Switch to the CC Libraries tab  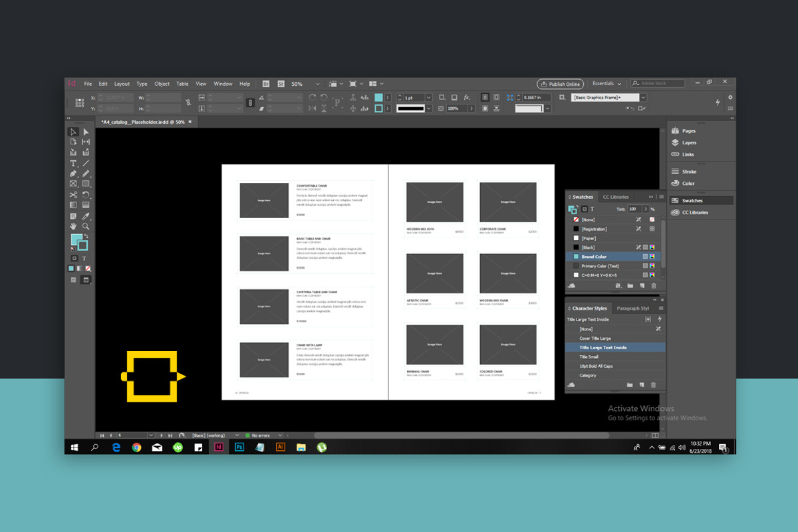[615, 197]
